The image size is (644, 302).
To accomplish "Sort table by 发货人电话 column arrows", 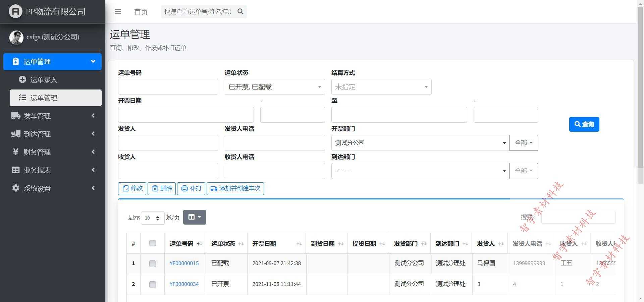I will 548,244.
